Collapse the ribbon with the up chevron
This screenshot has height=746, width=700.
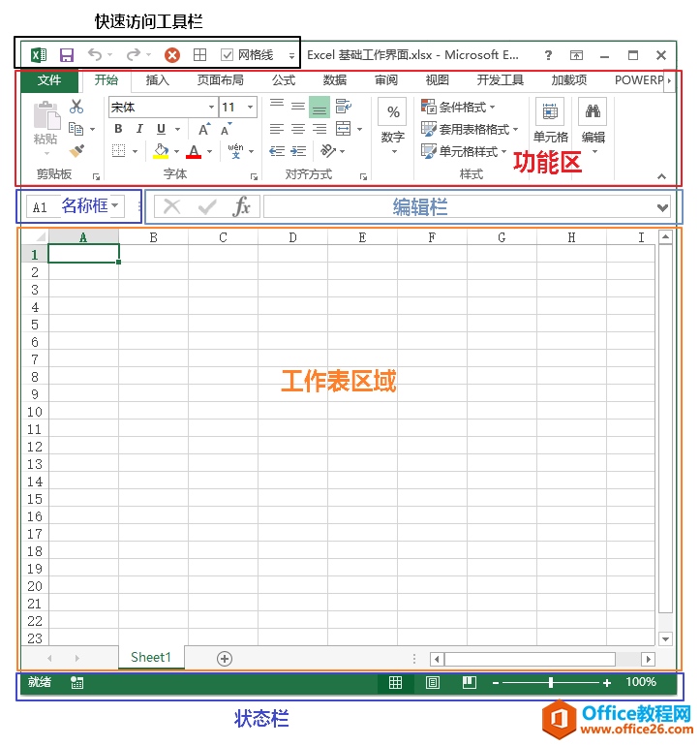(661, 176)
